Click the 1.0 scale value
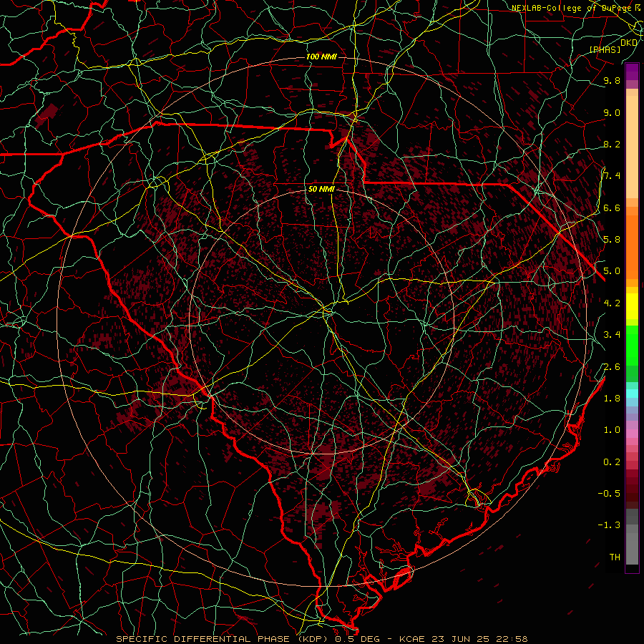The width and height of the screenshot is (644, 644). pyautogui.click(x=612, y=429)
